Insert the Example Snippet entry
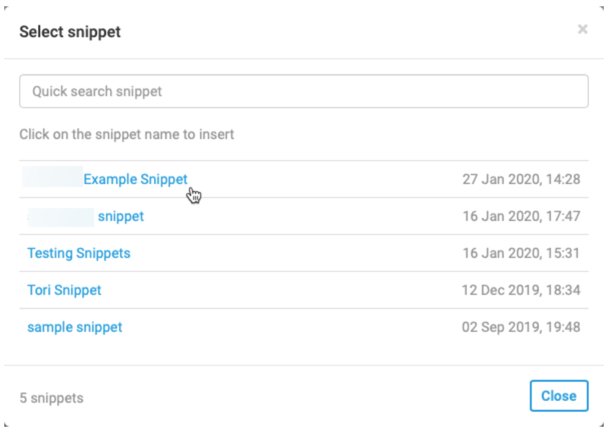This screenshot has height=431, width=607. (135, 179)
